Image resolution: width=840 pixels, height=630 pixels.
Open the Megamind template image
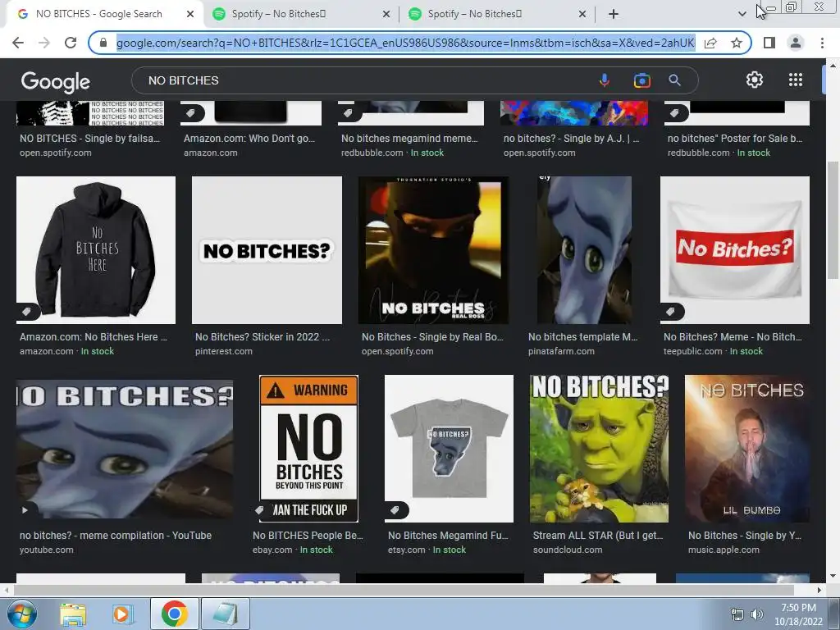point(584,250)
